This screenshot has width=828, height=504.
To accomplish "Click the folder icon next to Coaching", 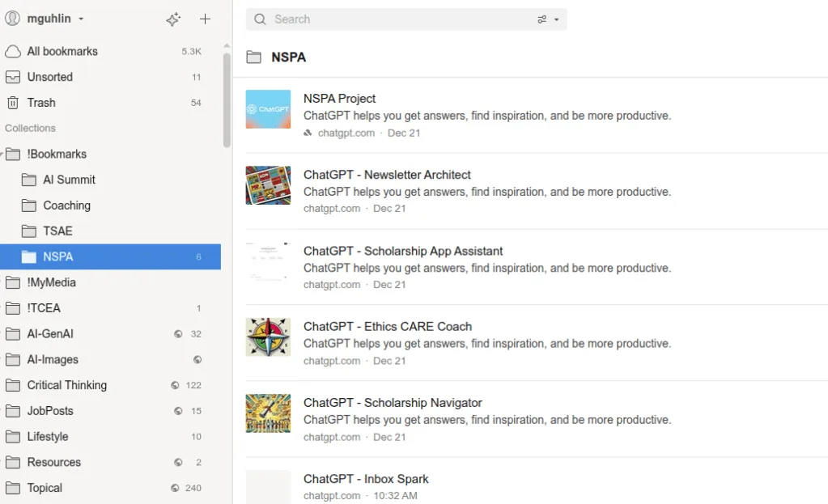I will coord(29,205).
